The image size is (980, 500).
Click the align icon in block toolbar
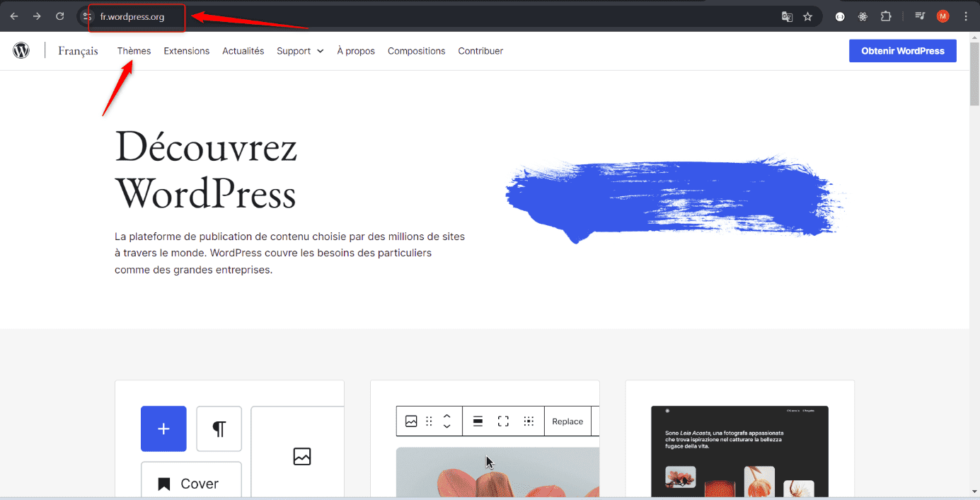click(x=478, y=421)
